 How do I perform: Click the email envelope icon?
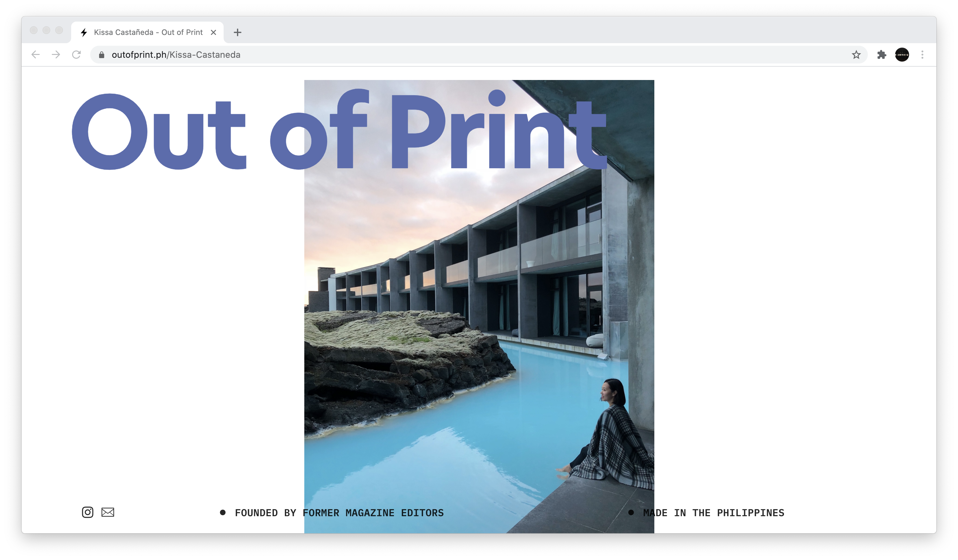(x=108, y=512)
